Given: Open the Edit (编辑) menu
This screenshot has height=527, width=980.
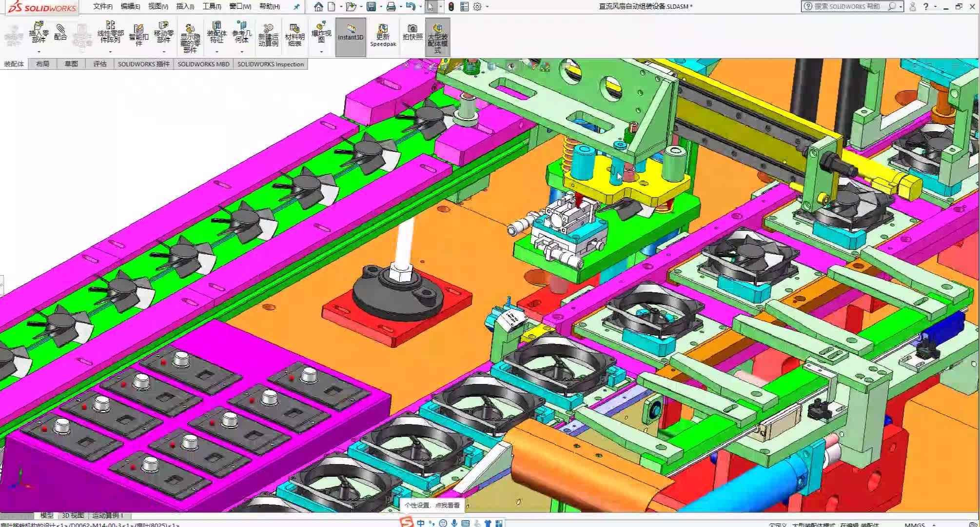Looking at the screenshot, I should pos(130,6).
